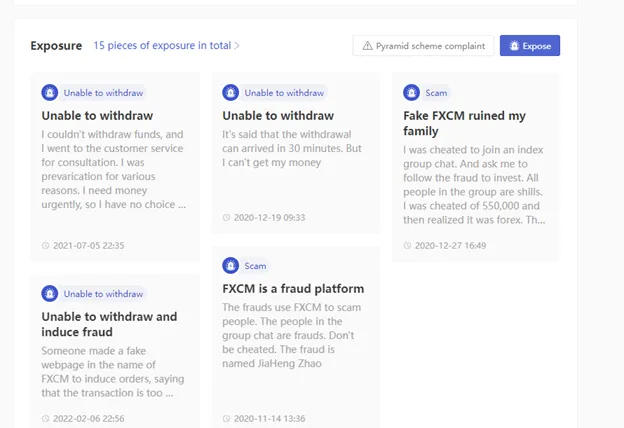
Task: Open the Pyramid scheme complaint button
Action: pos(423,45)
